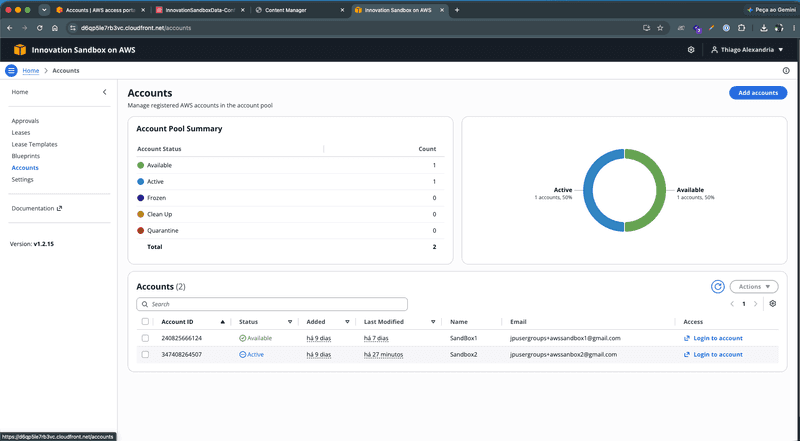Switch to the AWS access portal tab
Image resolution: width=800 pixels, height=441 pixels.
(100, 10)
